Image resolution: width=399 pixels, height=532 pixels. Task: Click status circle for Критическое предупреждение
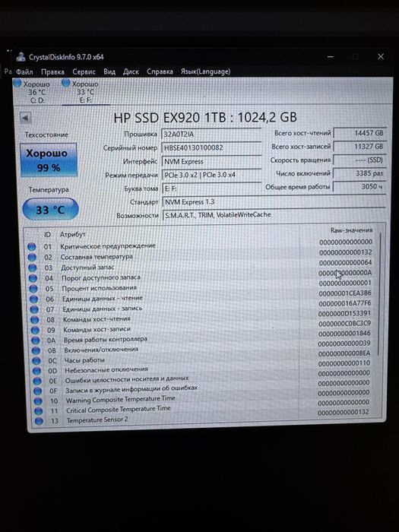click(x=32, y=247)
